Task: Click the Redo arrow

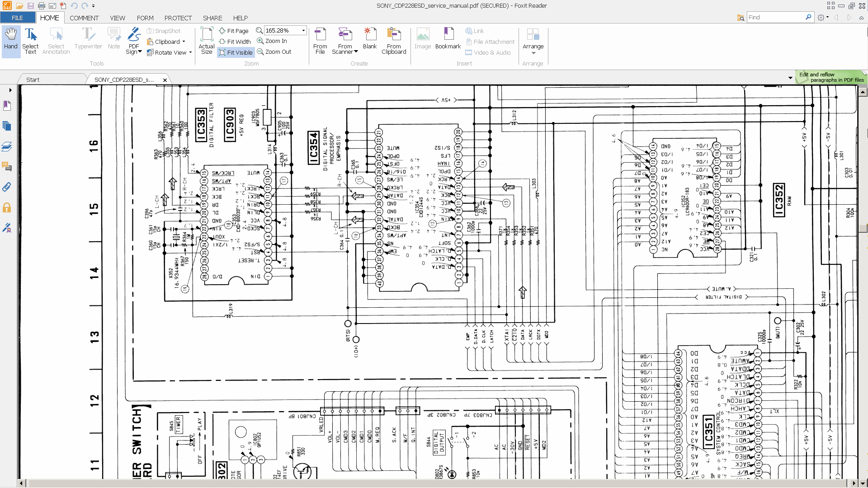Action: pyautogui.click(x=85, y=6)
